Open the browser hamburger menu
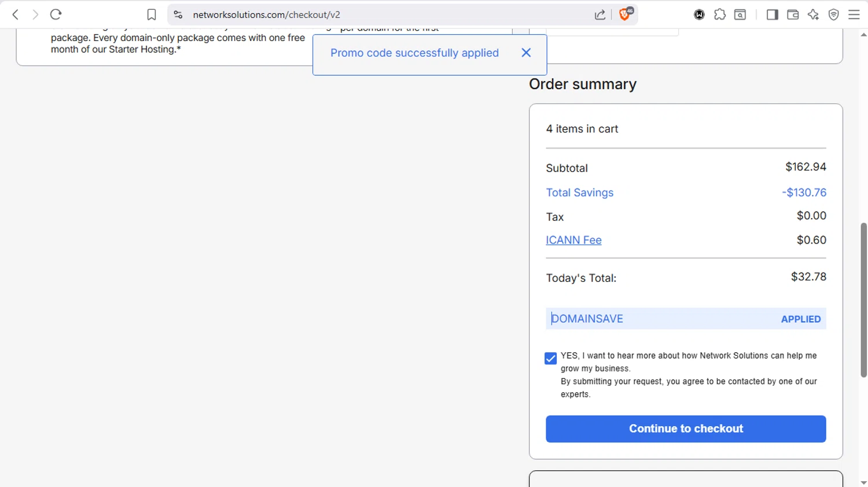Viewport: 868px width, 487px height. (854, 14)
